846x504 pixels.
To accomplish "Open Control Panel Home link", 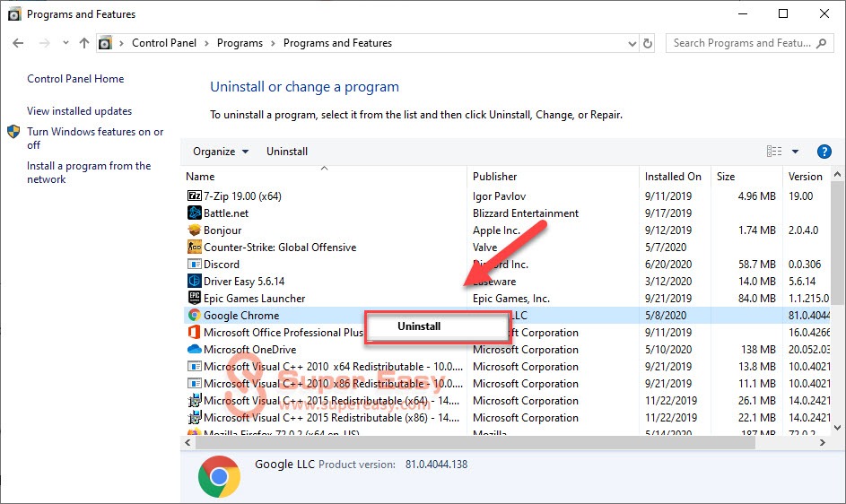I will coord(75,79).
